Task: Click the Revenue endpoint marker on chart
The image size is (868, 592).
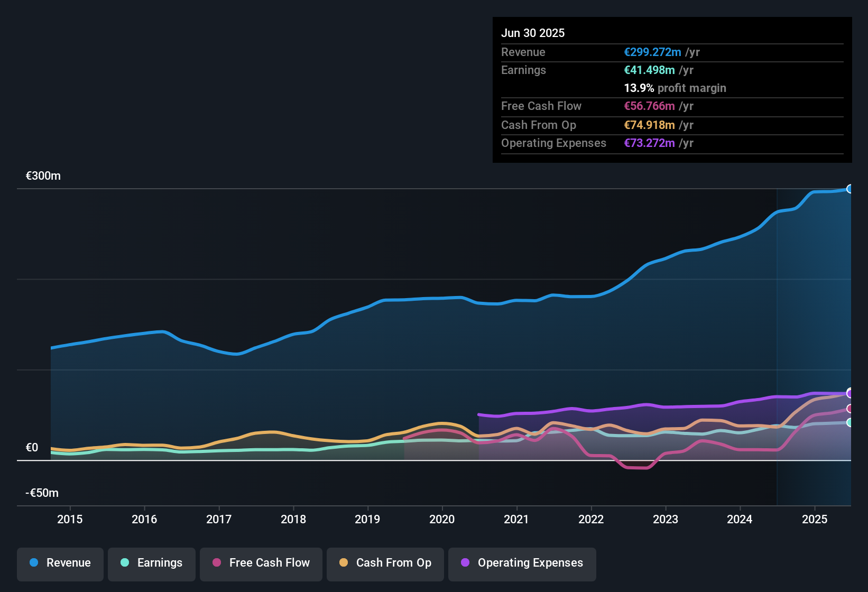Action: (850, 189)
